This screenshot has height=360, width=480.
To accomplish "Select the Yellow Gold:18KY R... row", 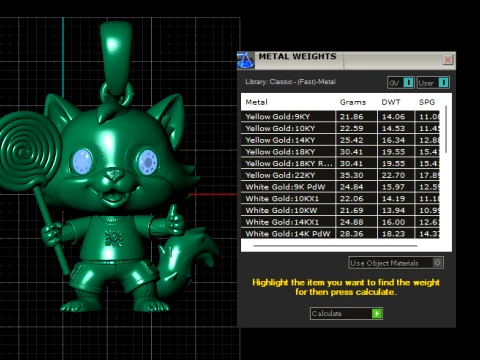I will click(340, 163).
